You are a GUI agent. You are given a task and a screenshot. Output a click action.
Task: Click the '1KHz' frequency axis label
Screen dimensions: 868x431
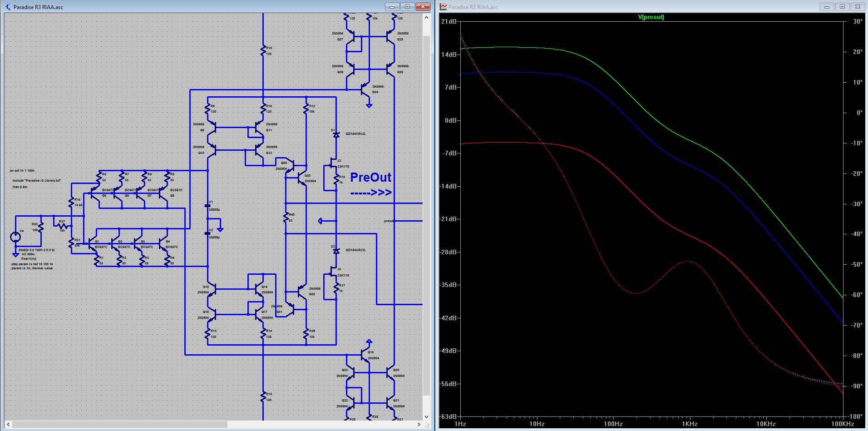pos(690,424)
